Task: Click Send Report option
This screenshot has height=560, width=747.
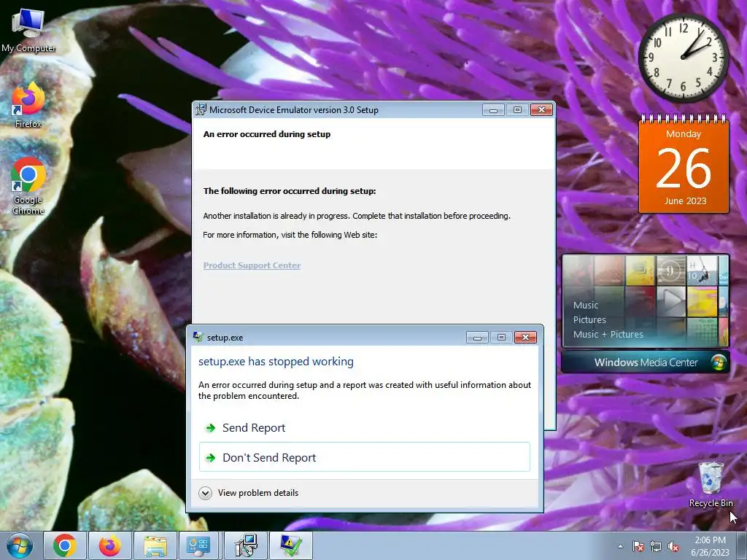Action: tap(365, 427)
